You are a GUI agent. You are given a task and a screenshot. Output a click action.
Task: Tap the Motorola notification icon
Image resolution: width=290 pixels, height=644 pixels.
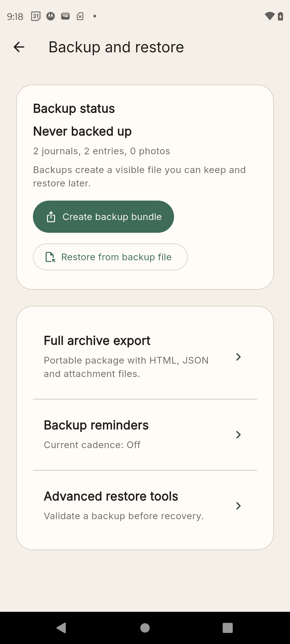pos(51,16)
